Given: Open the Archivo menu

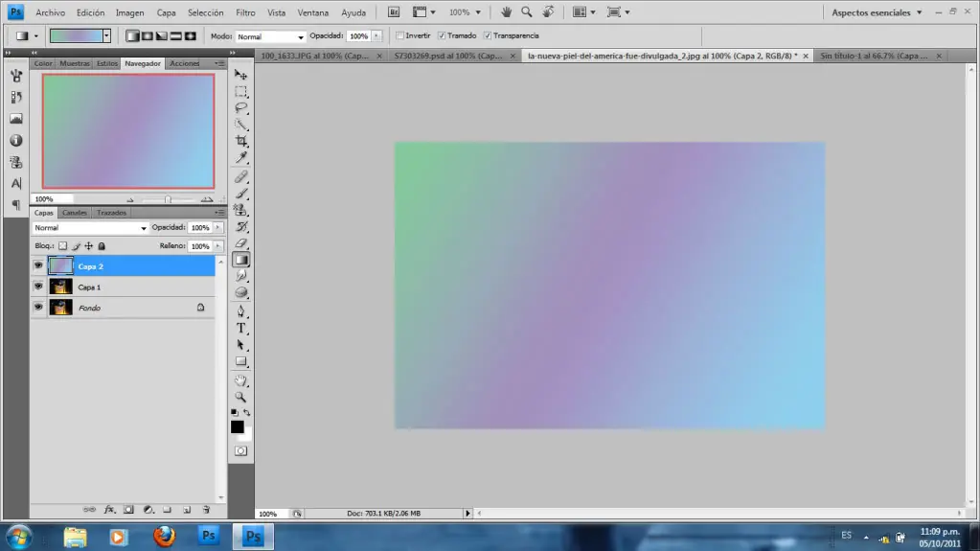Looking at the screenshot, I should tap(50, 12).
